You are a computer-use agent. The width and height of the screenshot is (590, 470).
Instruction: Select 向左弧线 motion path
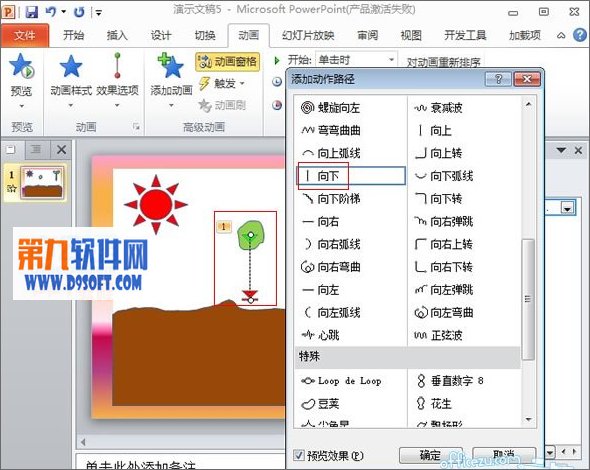tap(331, 312)
